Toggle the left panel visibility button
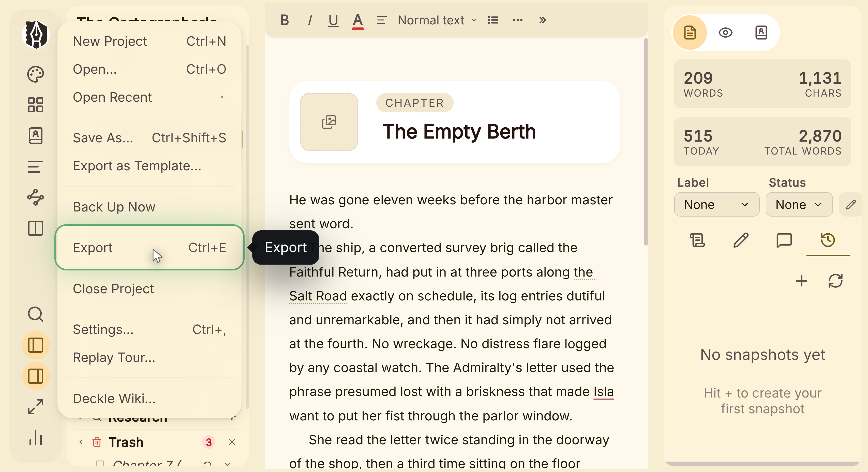Screen dimensions: 868x472 (x=36, y=345)
